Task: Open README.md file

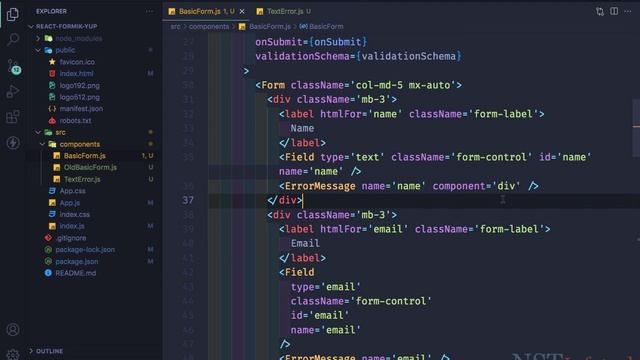Action: click(76, 273)
